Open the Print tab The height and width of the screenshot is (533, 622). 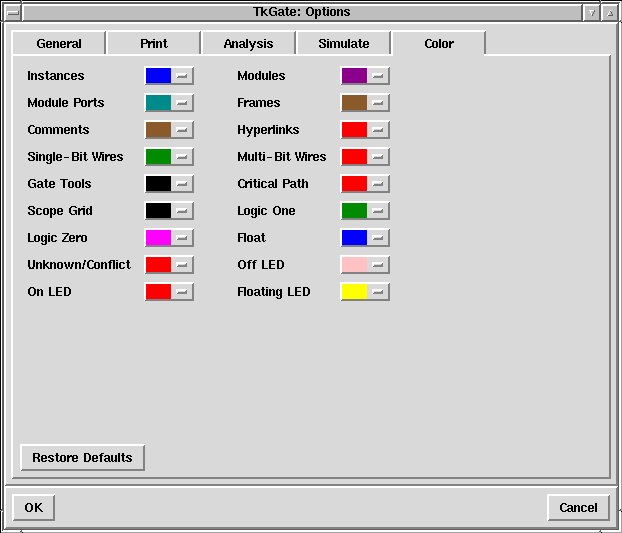(x=154, y=43)
